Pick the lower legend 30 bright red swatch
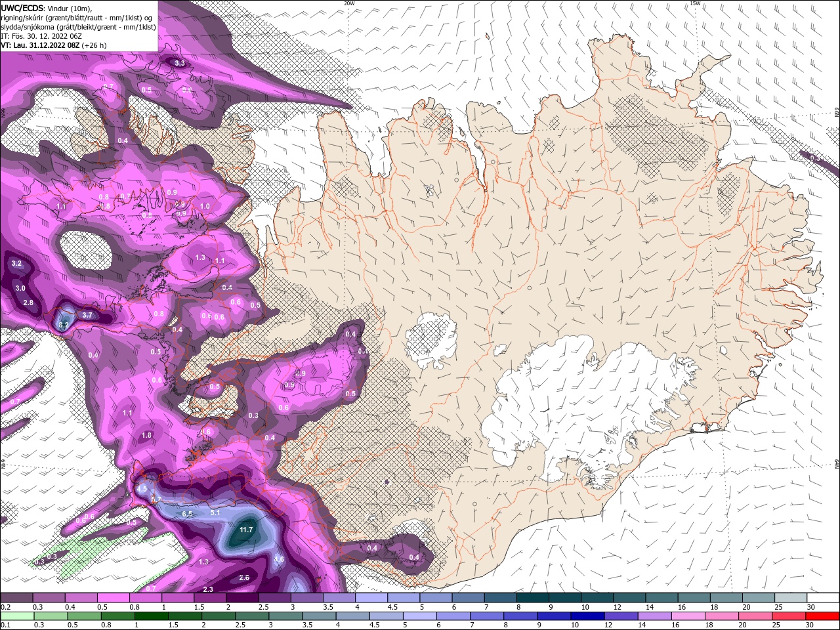 [x=824, y=616]
